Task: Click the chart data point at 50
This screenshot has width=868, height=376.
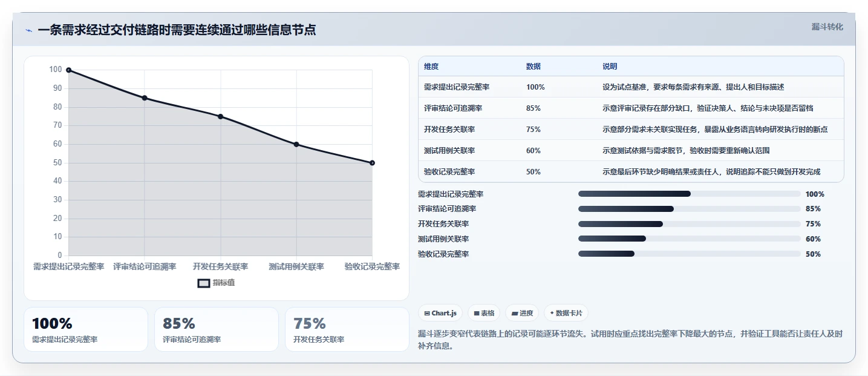Action: (x=372, y=163)
